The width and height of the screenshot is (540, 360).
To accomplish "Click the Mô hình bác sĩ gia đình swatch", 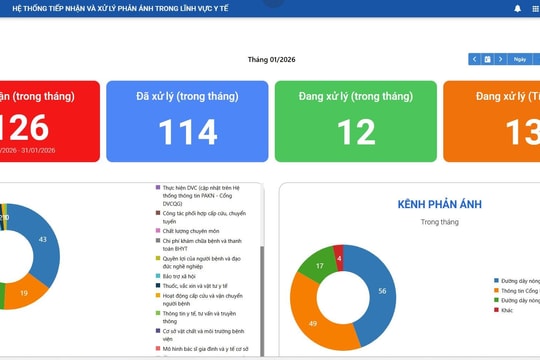I will 158,348.
